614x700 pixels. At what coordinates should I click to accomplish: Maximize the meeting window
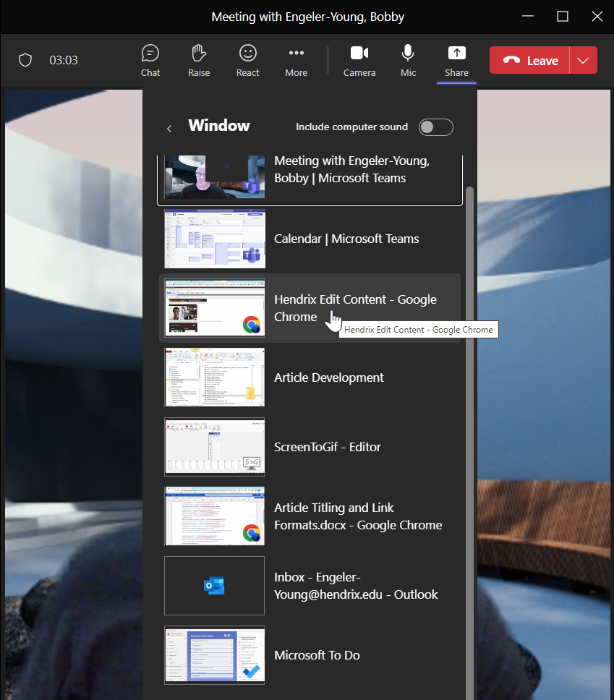click(x=563, y=17)
